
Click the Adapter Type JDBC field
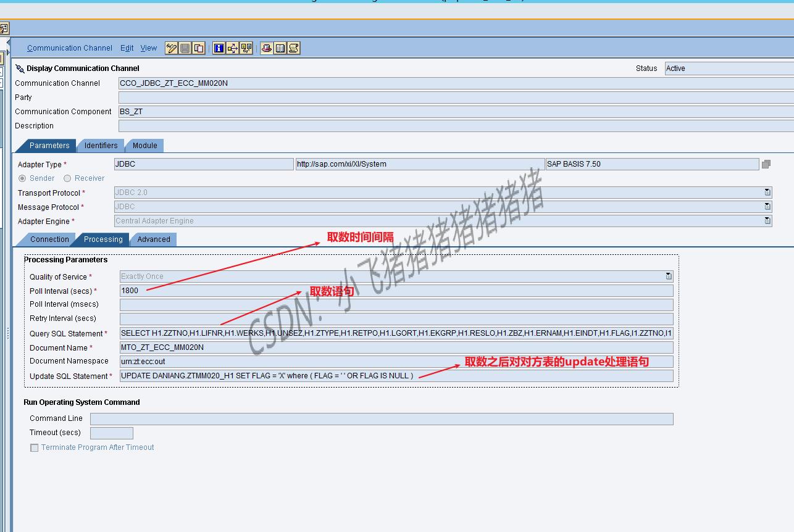(x=204, y=164)
